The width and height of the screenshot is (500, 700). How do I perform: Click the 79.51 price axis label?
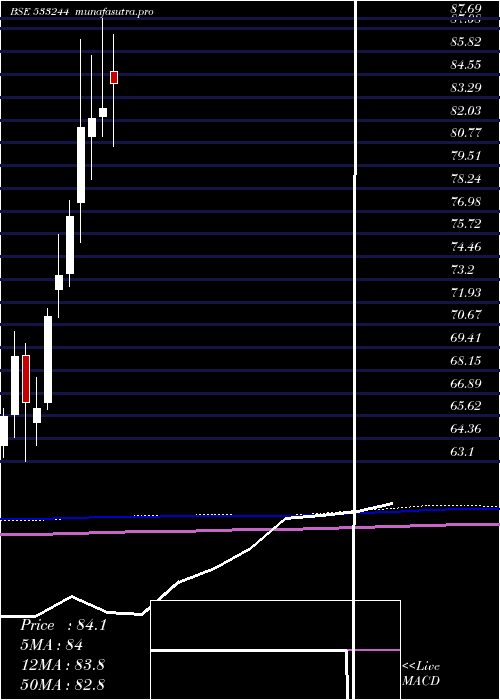click(466, 156)
